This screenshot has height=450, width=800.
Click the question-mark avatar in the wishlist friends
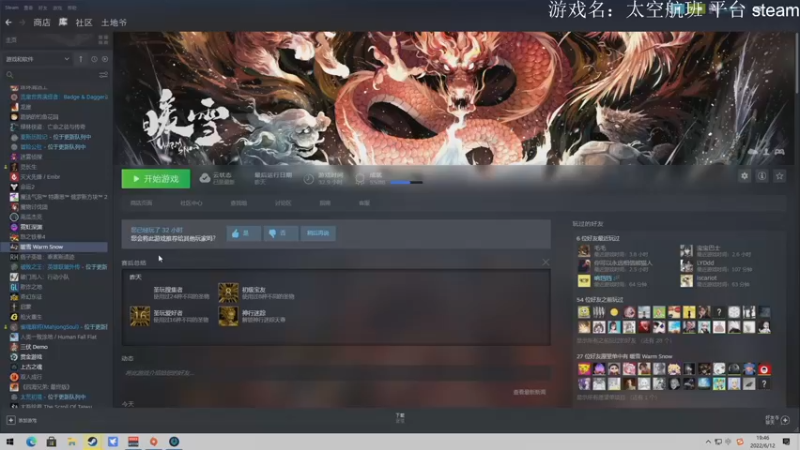pos(764,384)
